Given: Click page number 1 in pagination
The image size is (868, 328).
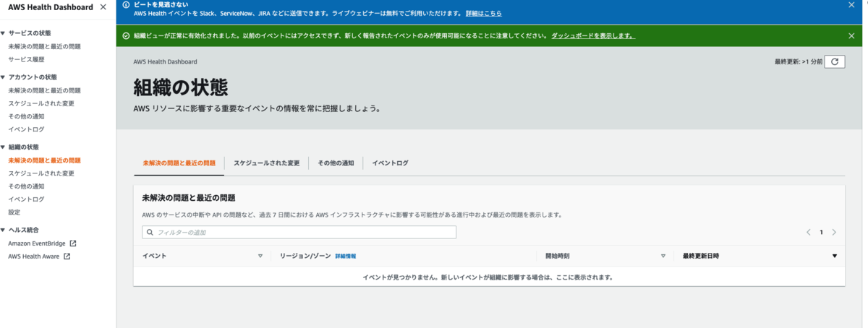Looking at the screenshot, I should coord(821,233).
